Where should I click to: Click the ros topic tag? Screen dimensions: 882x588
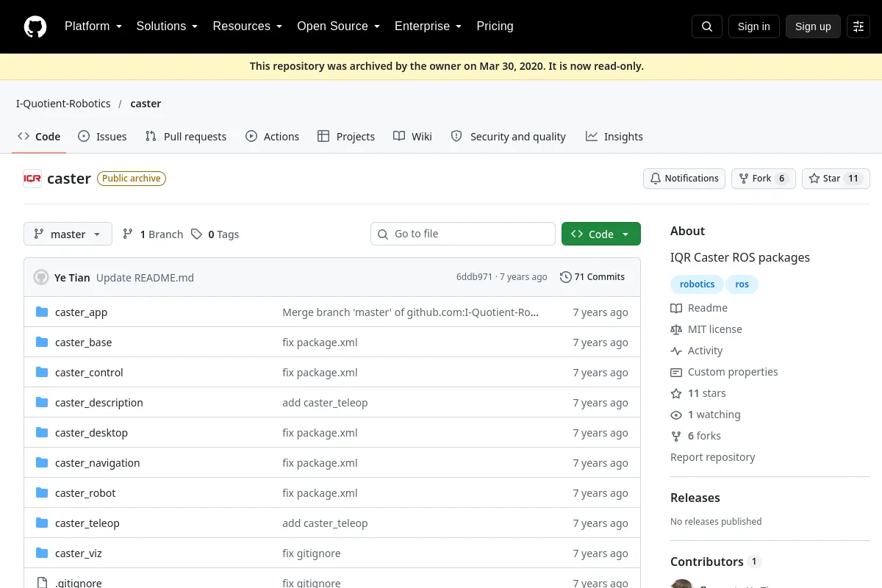[742, 284]
